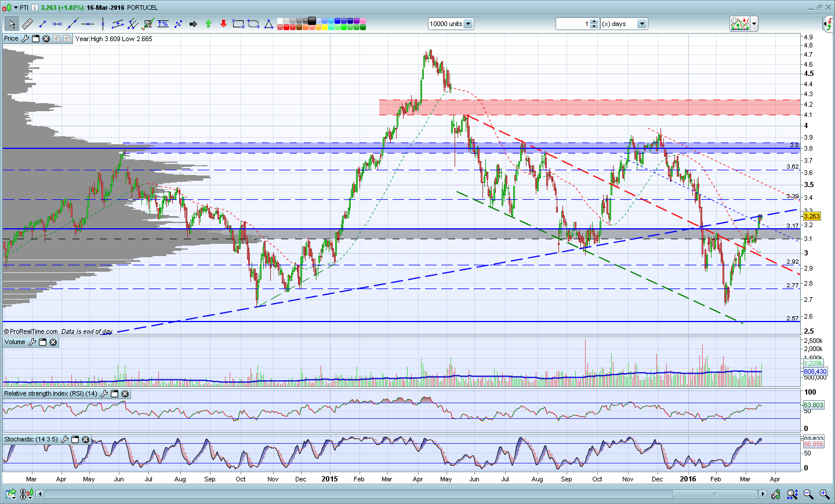Remove the Stochastic indicator panel
835x504 pixels.
click(85, 440)
